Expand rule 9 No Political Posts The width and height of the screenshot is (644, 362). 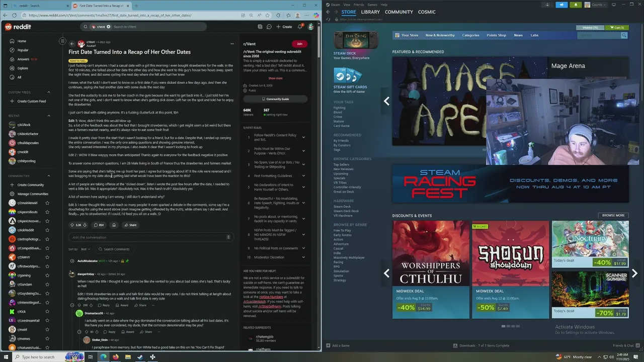(303, 248)
